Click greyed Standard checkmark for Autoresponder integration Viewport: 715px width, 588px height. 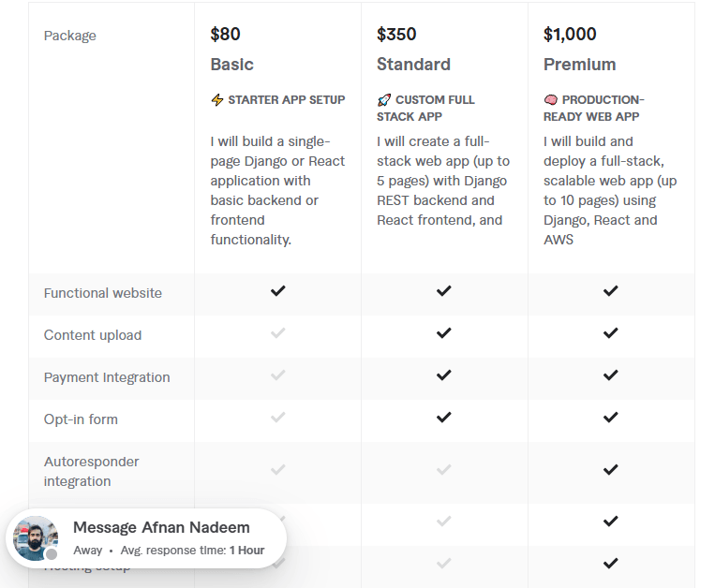point(444,470)
